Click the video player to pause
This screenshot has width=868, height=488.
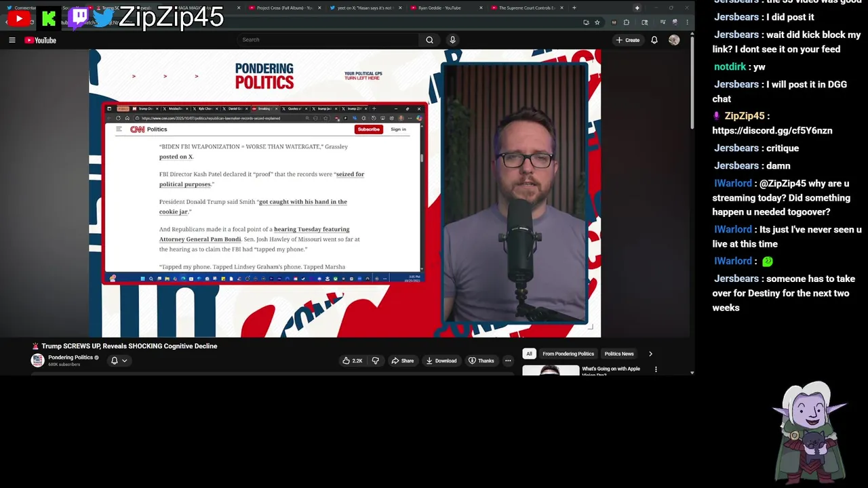[x=344, y=193]
